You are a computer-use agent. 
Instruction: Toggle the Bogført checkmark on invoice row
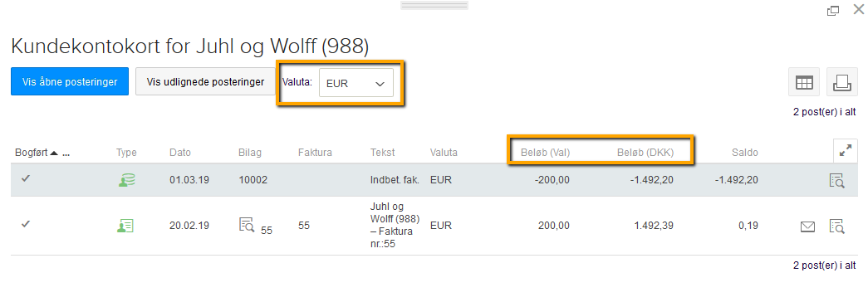click(x=26, y=224)
